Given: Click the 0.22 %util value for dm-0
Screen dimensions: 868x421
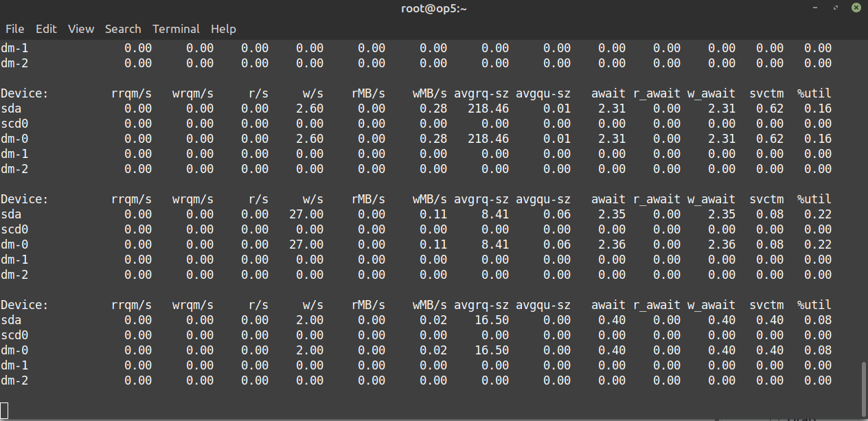Looking at the screenshot, I should click(818, 244).
